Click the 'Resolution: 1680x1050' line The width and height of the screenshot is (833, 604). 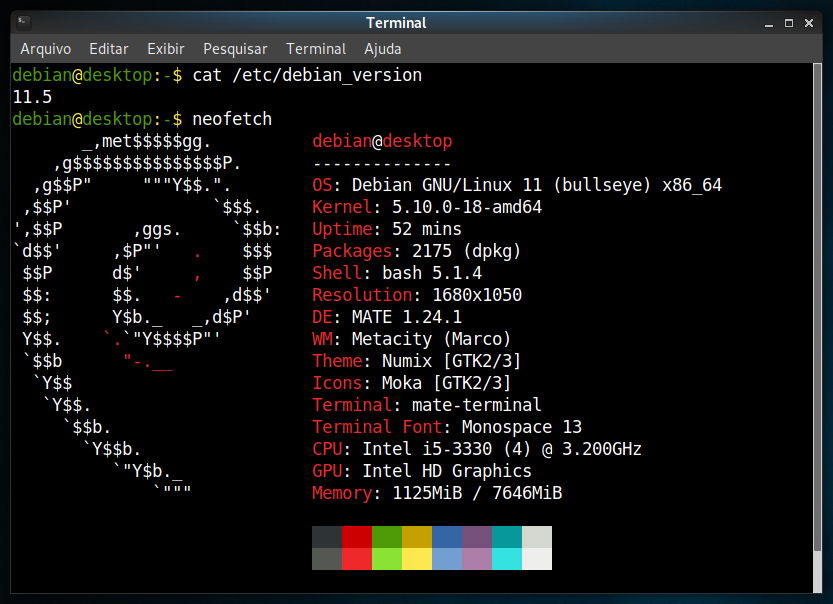[x=417, y=295]
